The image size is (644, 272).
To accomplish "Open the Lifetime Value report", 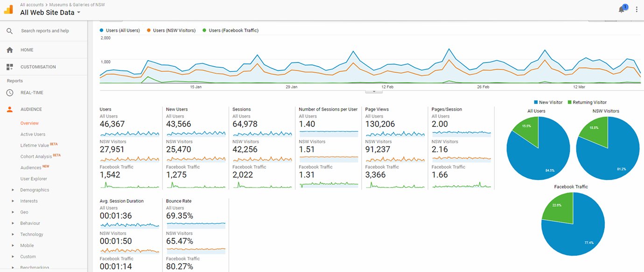I will pyautogui.click(x=35, y=146).
